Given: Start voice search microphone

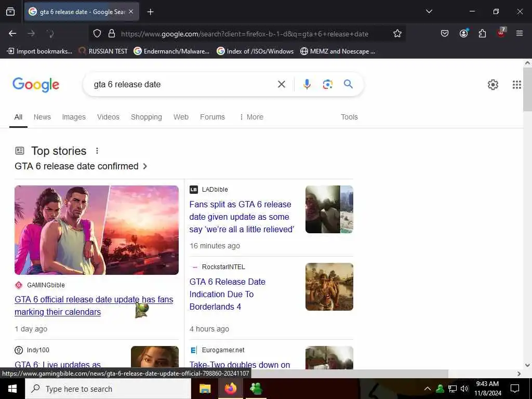Looking at the screenshot, I should [307, 84].
